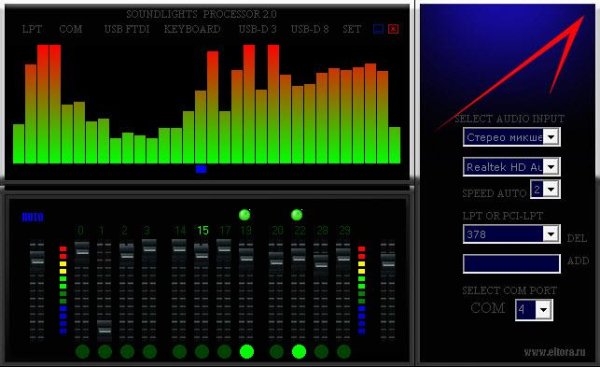Image resolution: width=600 pixels, height=367 pixels.
Task: Select the LPT menu item
Action: (x=32, y=29)
